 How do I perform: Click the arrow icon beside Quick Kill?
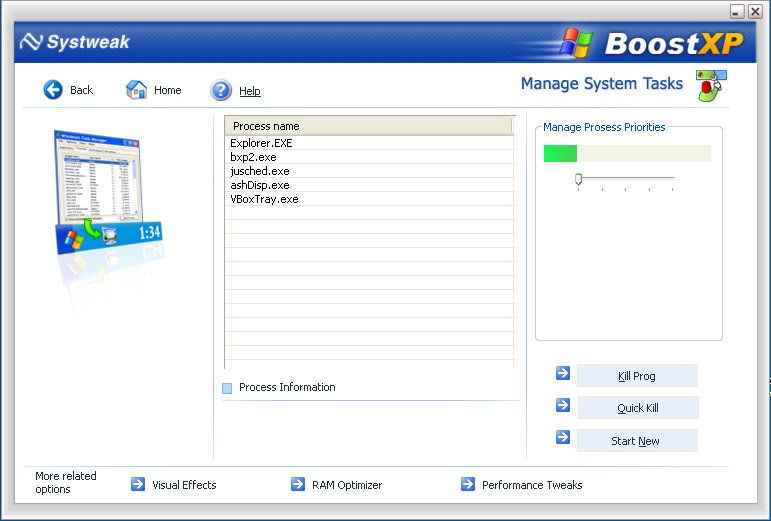point(563,405)
